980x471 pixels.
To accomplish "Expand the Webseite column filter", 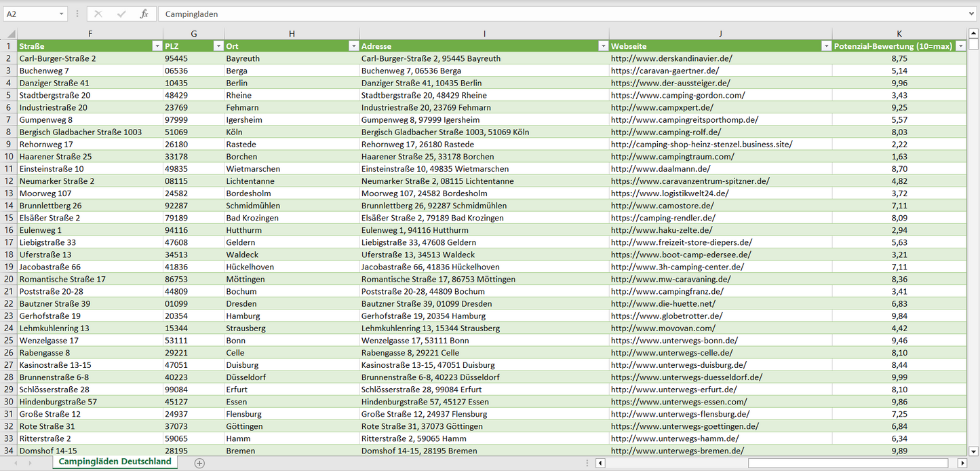I will pyautogui.click(x=825, y=46).
